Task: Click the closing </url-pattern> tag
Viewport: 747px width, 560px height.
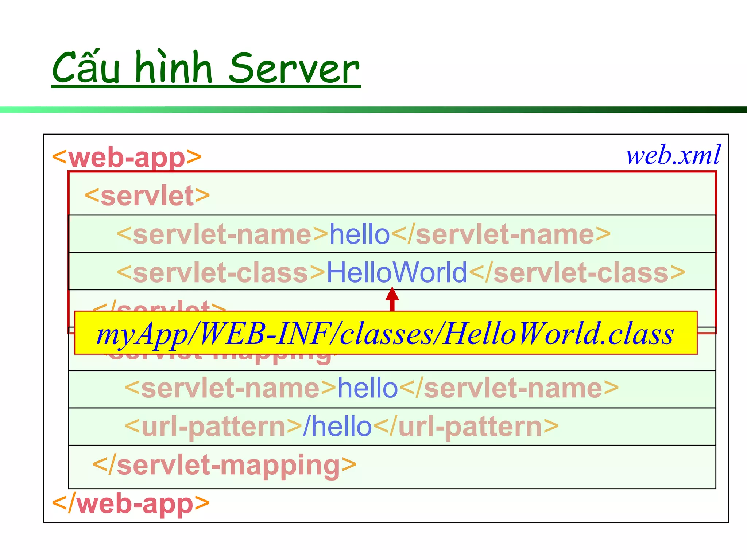Action: (x=466, y=427)
